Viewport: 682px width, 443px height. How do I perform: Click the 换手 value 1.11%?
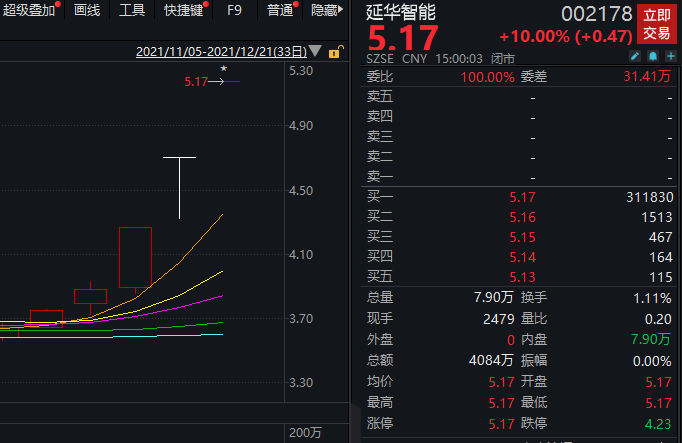coord(652,298)
